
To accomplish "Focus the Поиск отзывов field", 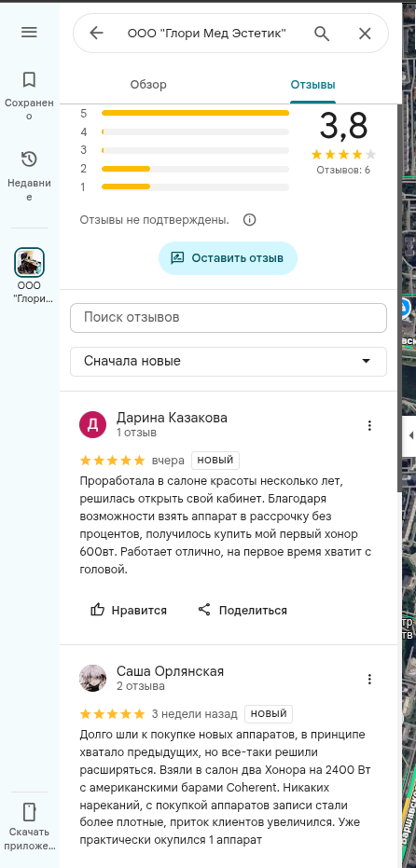I will (229, 318).
